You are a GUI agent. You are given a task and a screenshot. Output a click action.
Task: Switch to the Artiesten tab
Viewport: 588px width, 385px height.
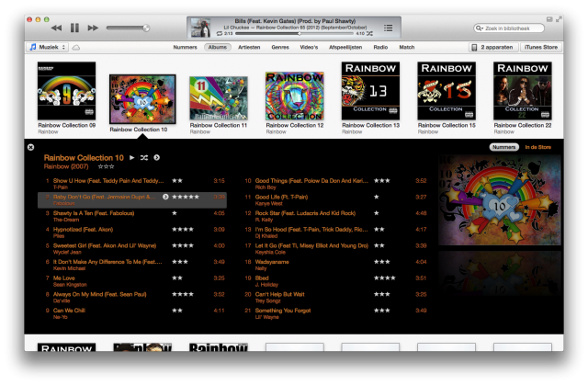click(x=249, y=47)
